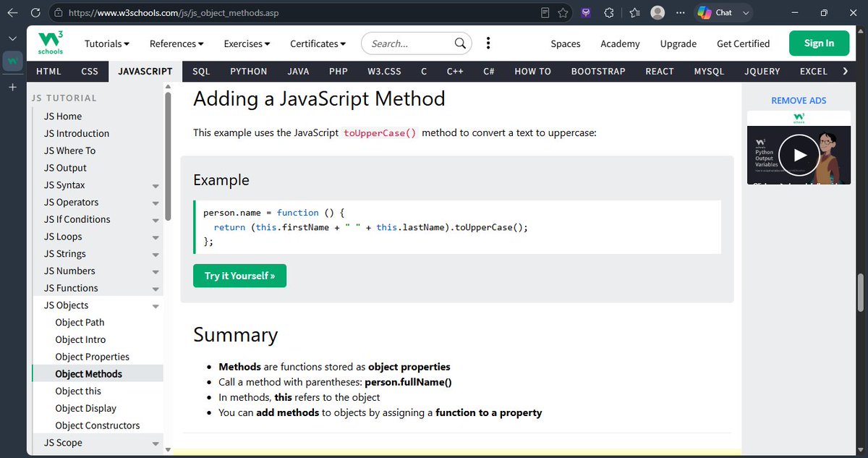Open Copilot Chat button
868x458 pixels.
715,13
